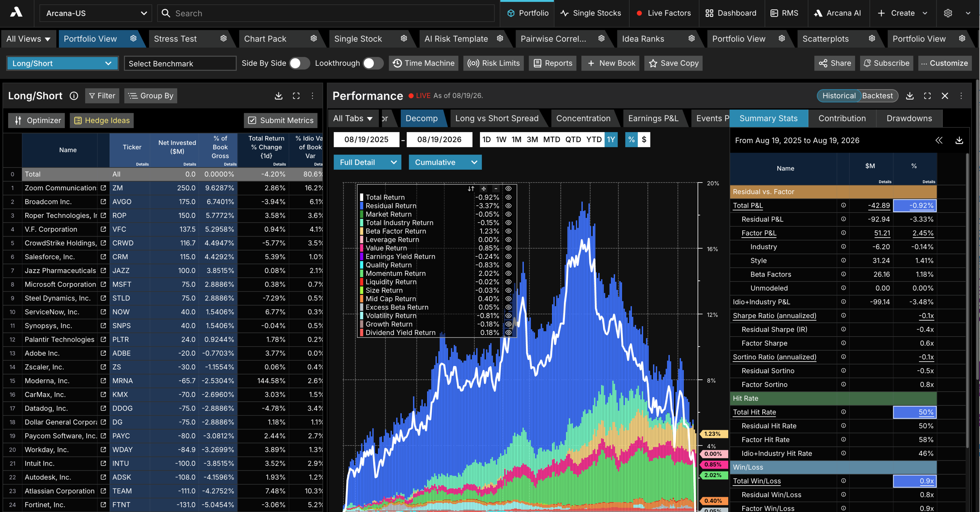Expand Long/Short panel to fullscreen
This screenshot has width=980, height=512.
(296, 96)
